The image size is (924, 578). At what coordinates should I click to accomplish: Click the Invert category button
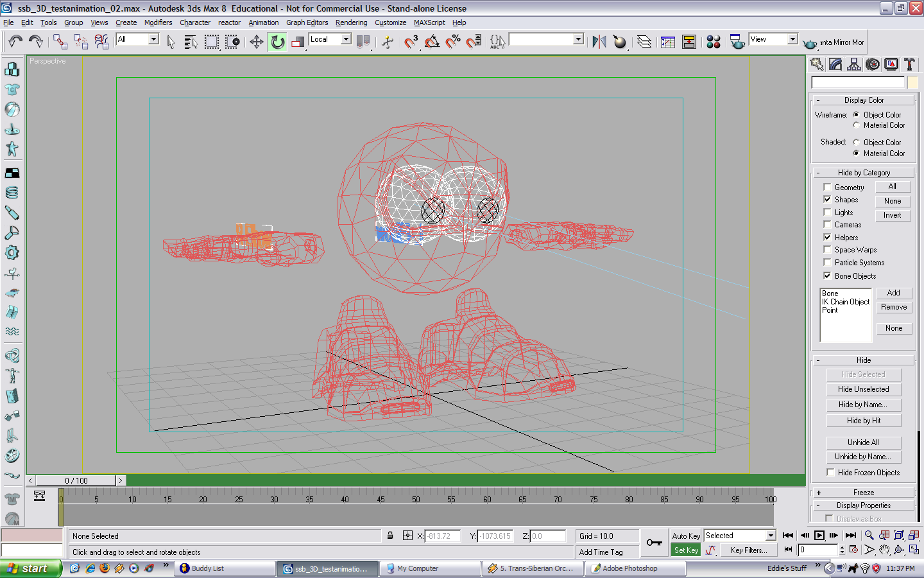click(x=893, y=215)
